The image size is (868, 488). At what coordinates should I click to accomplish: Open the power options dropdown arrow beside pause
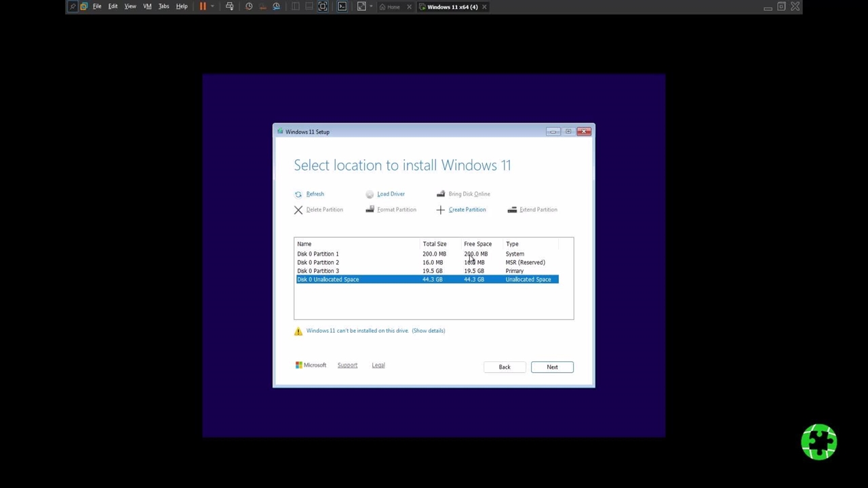point(212,7)
